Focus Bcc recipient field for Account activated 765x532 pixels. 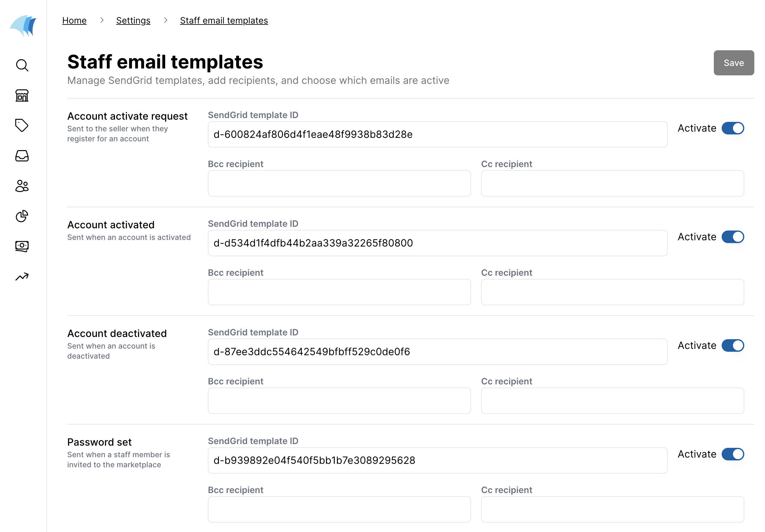(x=339, y=292)
